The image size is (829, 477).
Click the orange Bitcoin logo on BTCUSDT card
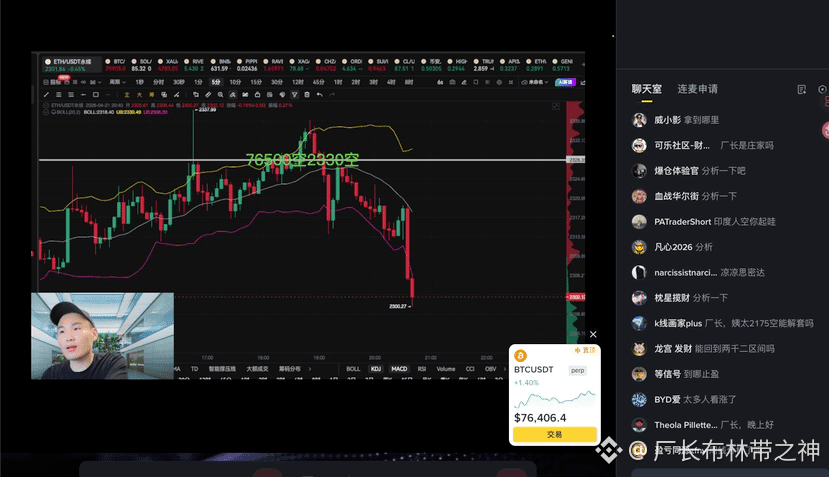coord(521,355)
